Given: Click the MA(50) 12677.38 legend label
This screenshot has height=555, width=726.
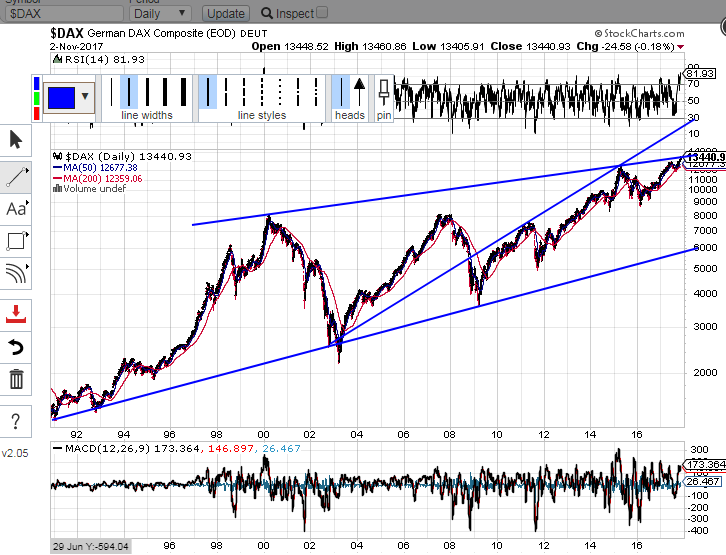Looking at the screenshot, I should click(95, 168).
